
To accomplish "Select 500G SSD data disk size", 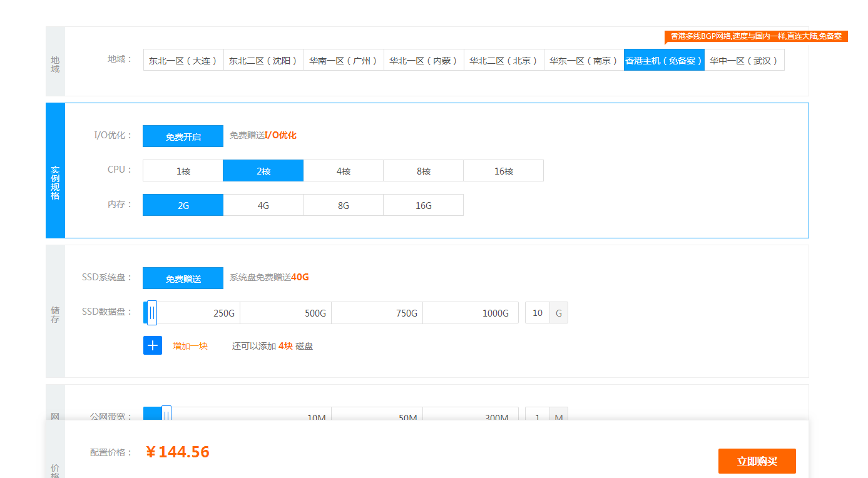I will point(285,312).
